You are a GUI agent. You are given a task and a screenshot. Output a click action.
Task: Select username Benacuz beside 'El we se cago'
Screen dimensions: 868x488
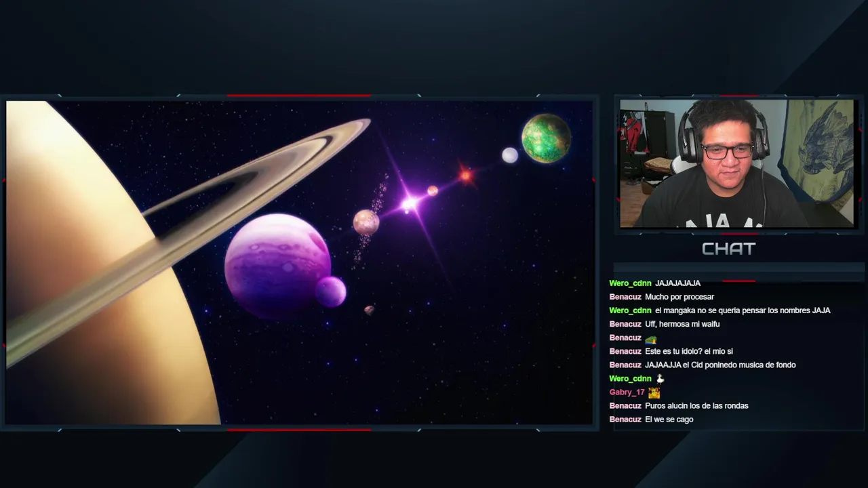(x=625, y=420)
